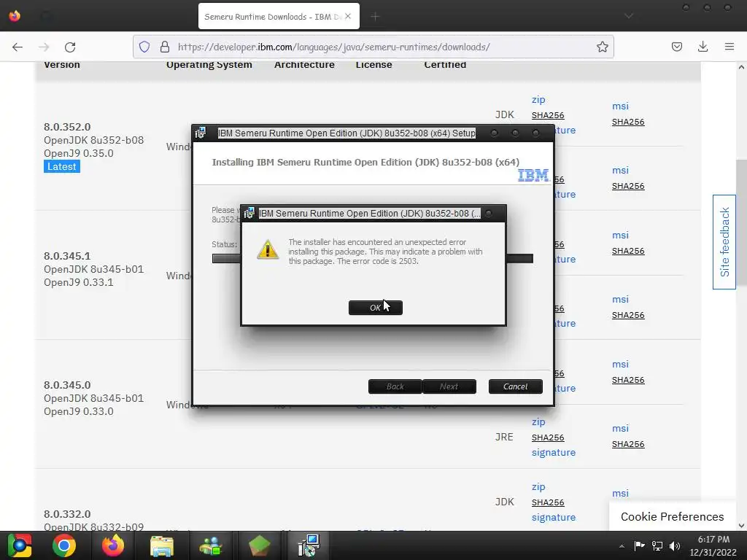Click the grayed-out Back button in setup
The width and height of the screenshot is (747, 560).
click(x=395, y=386)
